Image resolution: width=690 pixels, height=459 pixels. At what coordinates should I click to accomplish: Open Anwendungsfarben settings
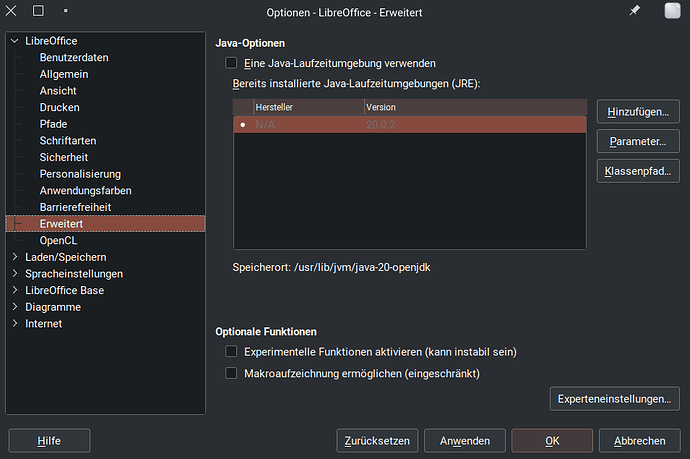(85, 191)
